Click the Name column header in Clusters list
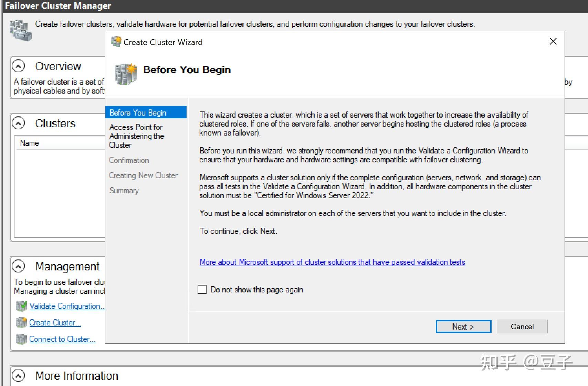 (x=29, y=143)
